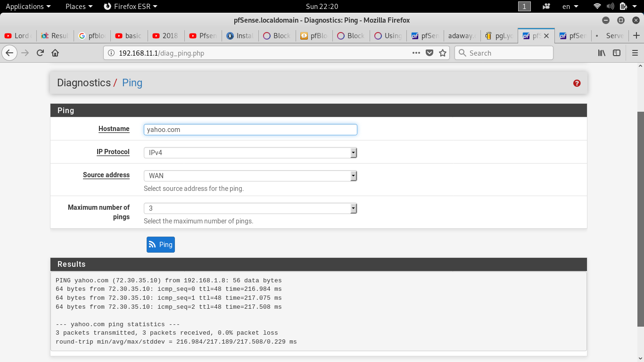Click the Firefox forward arrow button
The image size is (644, 362).
click(x=25, y=53)
